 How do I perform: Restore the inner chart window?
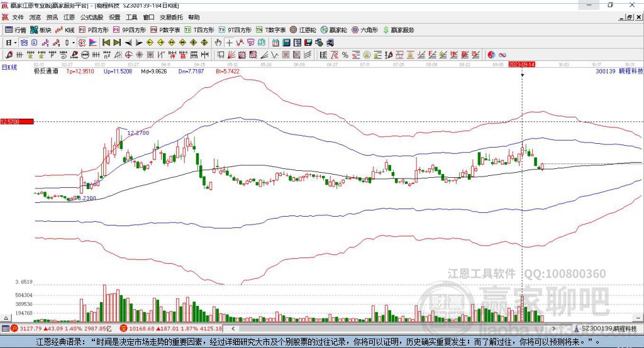[630, 17]
